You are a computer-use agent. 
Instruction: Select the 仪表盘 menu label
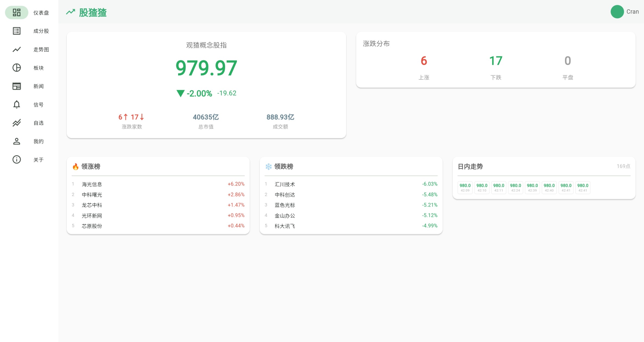[41, 13]
